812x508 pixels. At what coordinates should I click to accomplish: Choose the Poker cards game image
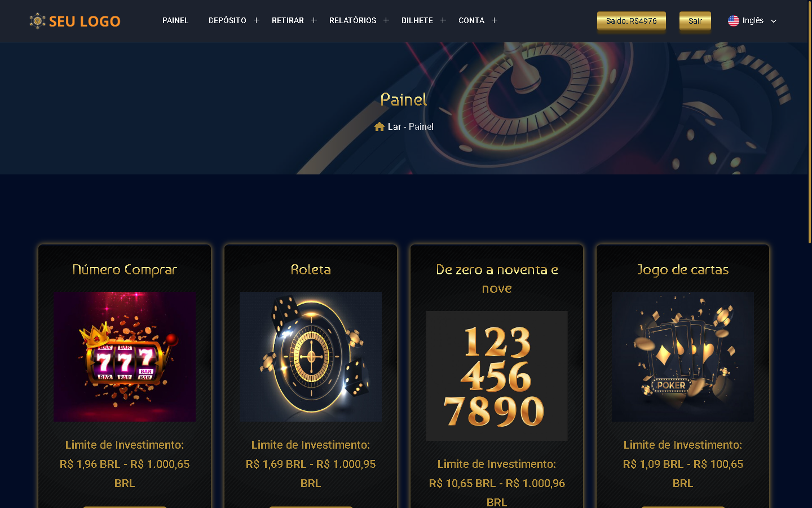coord(683,357)
